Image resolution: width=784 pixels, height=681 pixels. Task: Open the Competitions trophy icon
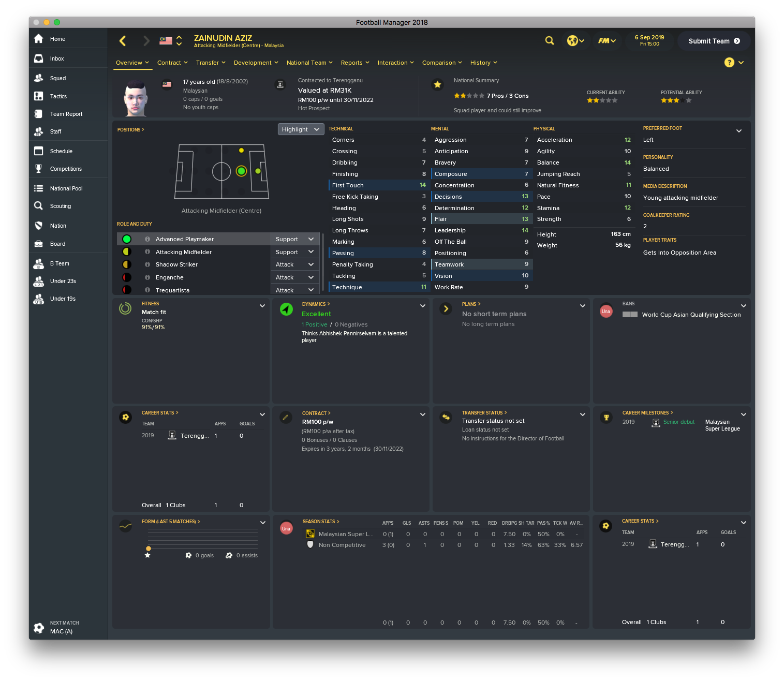coord(38,169)
